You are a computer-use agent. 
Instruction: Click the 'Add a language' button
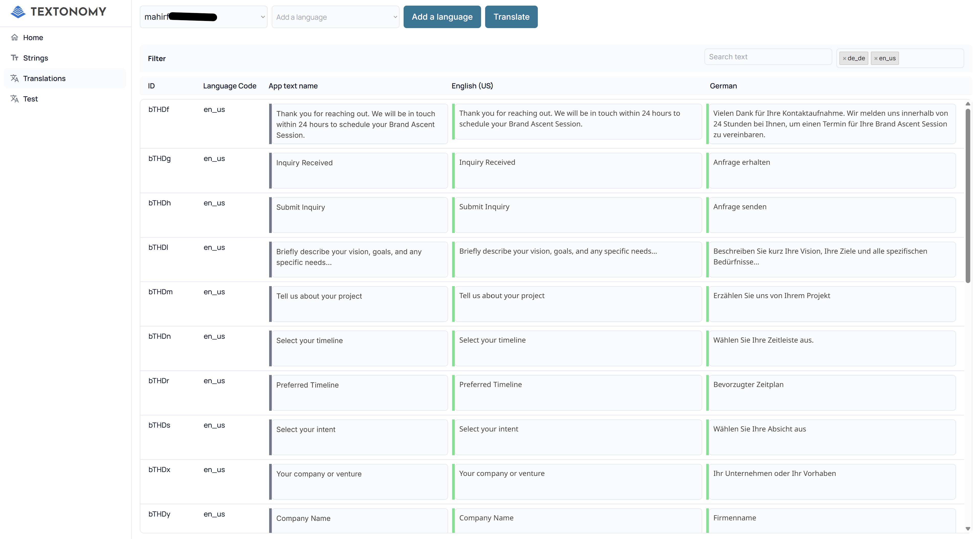point(442,17)
